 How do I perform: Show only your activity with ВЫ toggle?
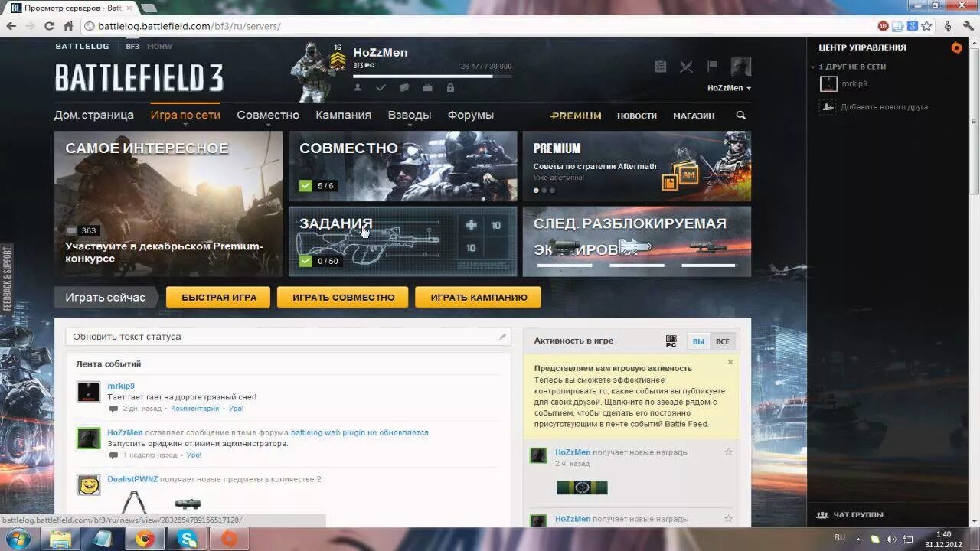tap(698, 341)
